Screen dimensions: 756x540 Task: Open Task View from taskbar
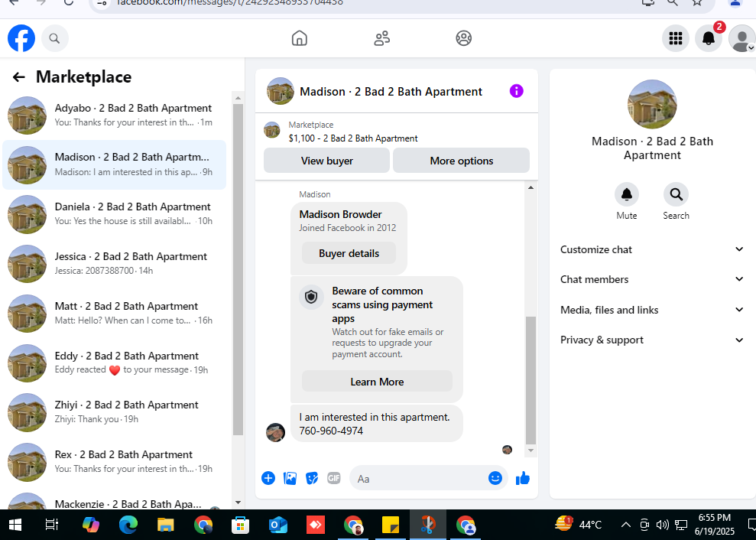pos(51,525)
